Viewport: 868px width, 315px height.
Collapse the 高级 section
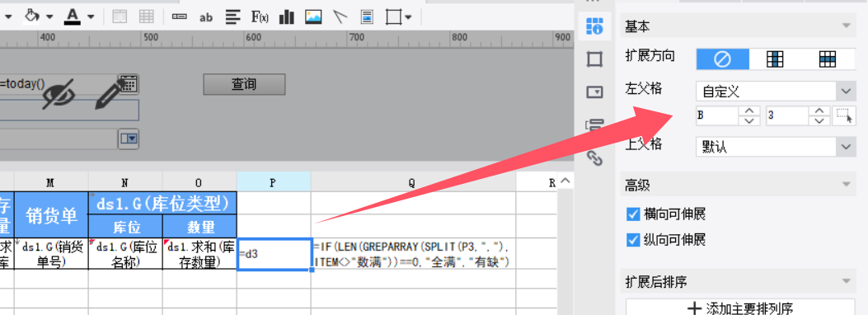tap(845, 185)
